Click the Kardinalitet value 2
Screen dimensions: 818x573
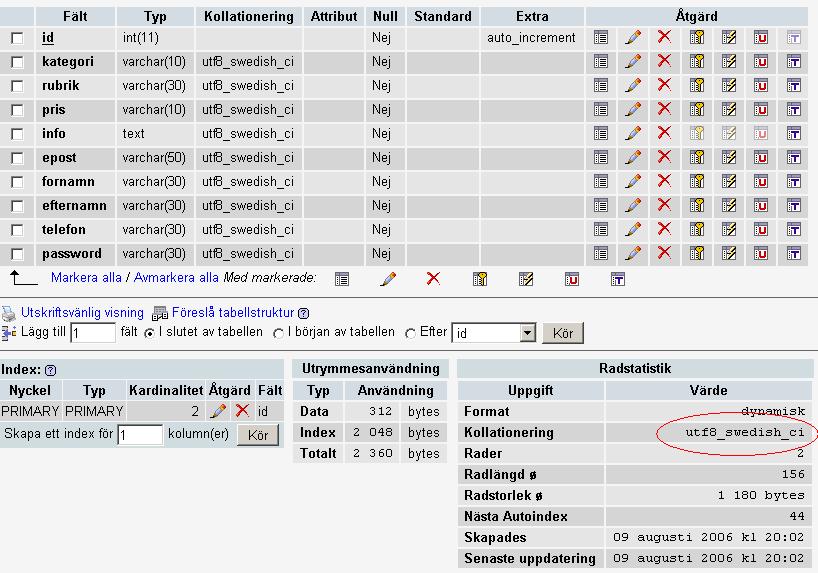click(x=195, y=411)
